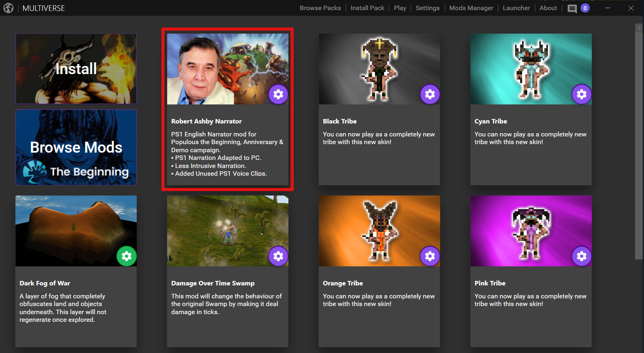
Task: Click the mod list vertical scrollbar
Action: 639,146
